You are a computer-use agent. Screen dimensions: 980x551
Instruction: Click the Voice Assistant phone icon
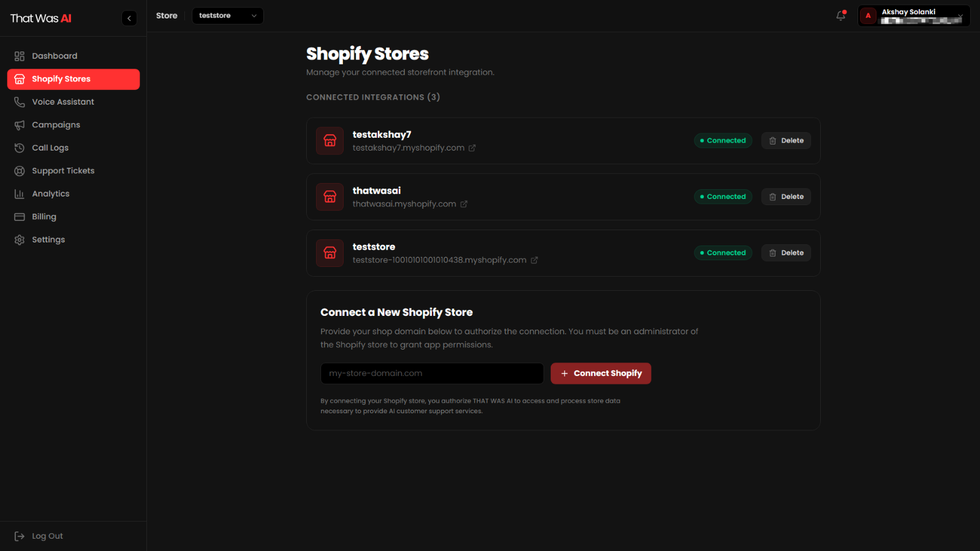20,102
